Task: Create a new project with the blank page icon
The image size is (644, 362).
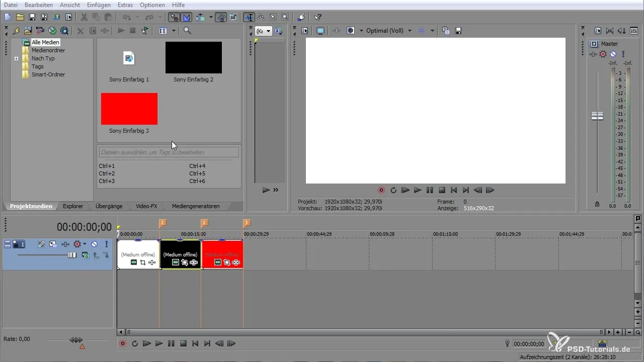Action: tap(8, 17)
